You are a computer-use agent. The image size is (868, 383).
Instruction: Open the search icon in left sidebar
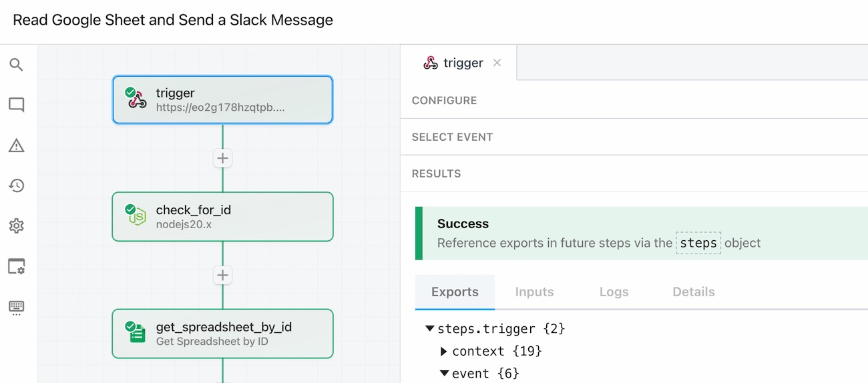coord(17,65)
